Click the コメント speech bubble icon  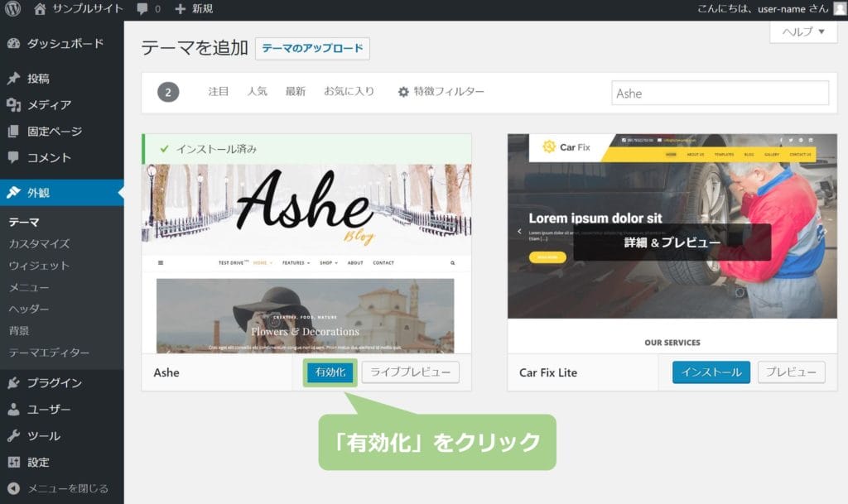13,157
